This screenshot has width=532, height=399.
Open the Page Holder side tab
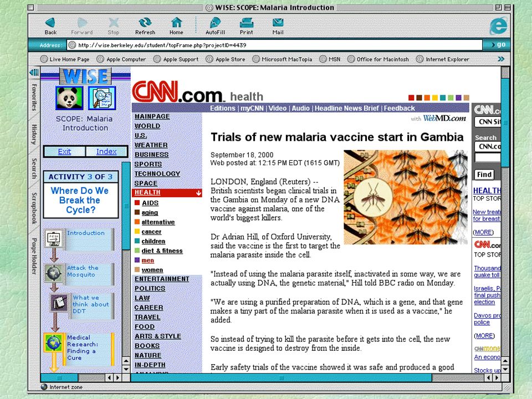34,256
